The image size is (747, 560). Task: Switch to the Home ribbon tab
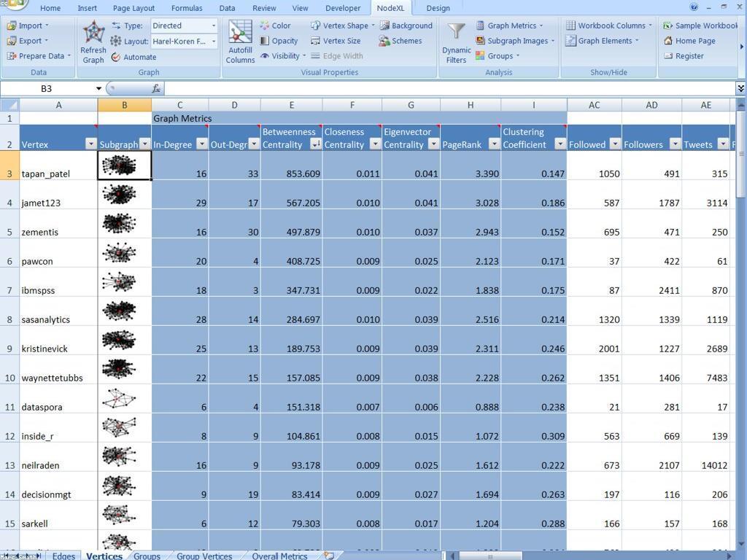[x=50, y=8]
